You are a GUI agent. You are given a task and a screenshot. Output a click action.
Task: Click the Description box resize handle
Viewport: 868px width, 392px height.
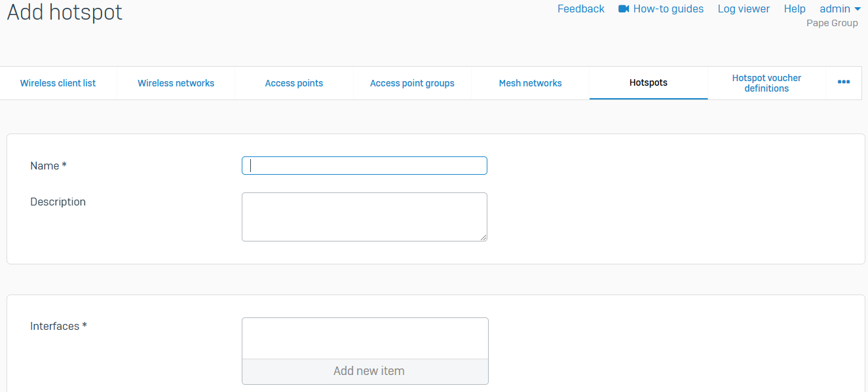(x=483, y=238)
